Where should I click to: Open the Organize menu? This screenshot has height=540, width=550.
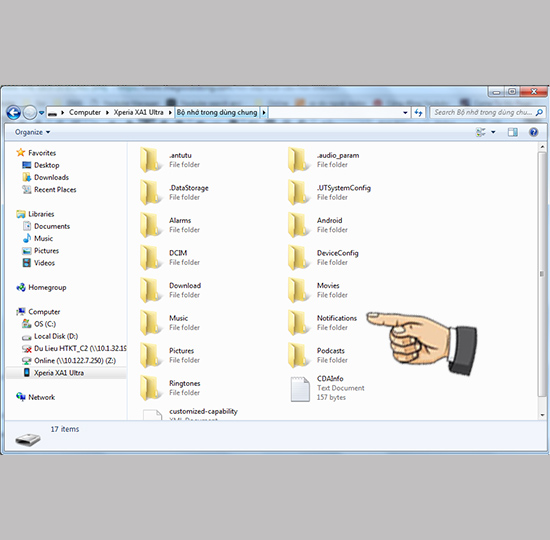point(32,132)
